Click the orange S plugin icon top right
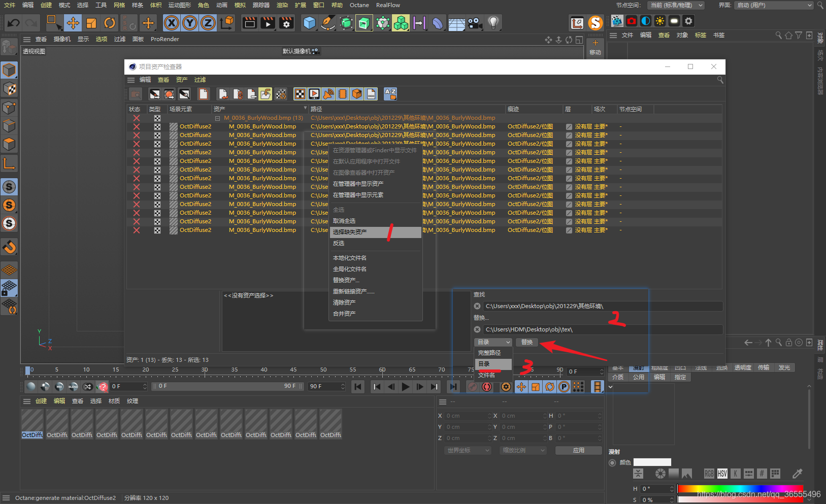This screenshot has height=504, width=826. point(596,23)
